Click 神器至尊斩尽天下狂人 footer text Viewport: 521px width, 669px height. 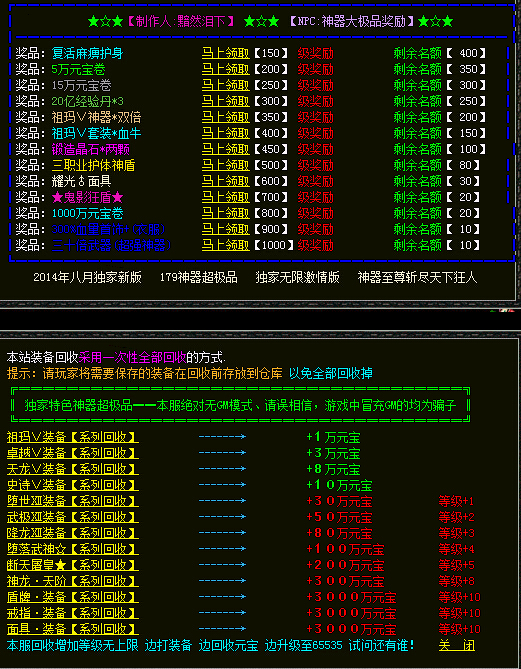pyautogui.click(x=417, y=278)
